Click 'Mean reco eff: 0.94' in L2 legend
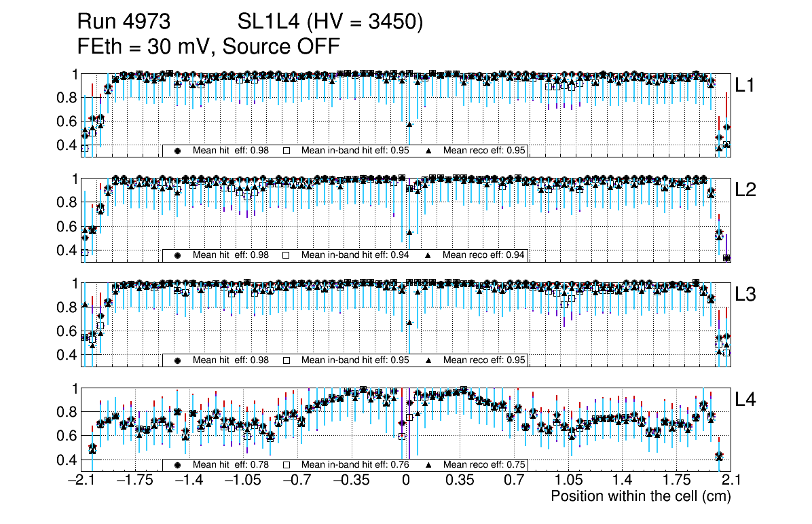This screenshot has width=812, height=524. click(484, 256)
